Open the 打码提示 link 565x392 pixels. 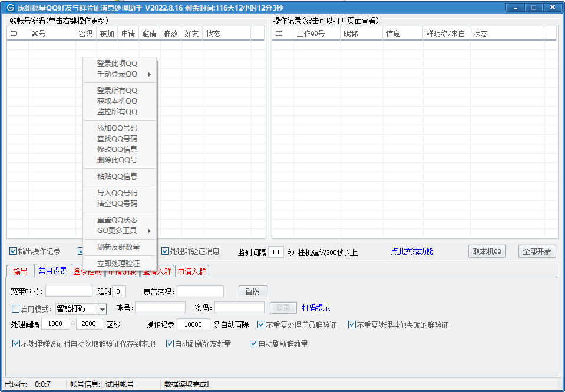(316, 308)
